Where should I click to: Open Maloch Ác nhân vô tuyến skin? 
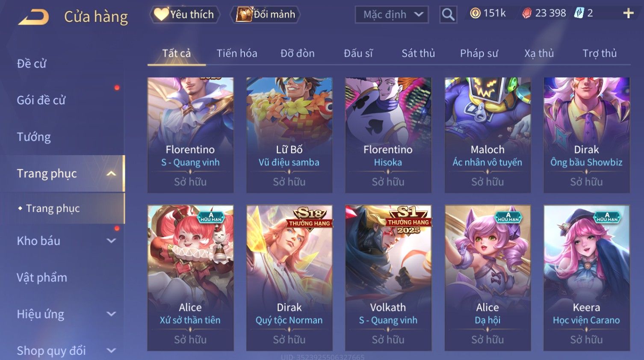487,135
